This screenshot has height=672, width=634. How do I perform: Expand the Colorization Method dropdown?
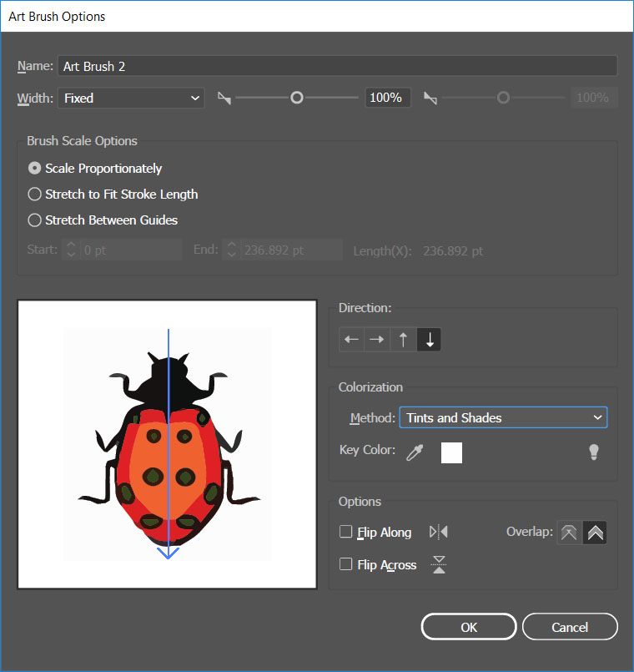(x=503, y=417)
